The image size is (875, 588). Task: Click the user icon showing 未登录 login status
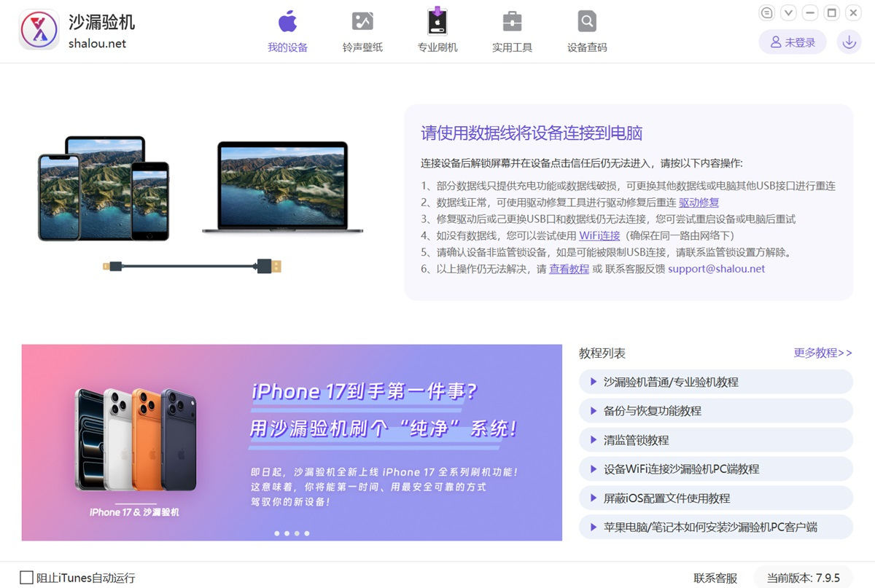coord(792,42)
